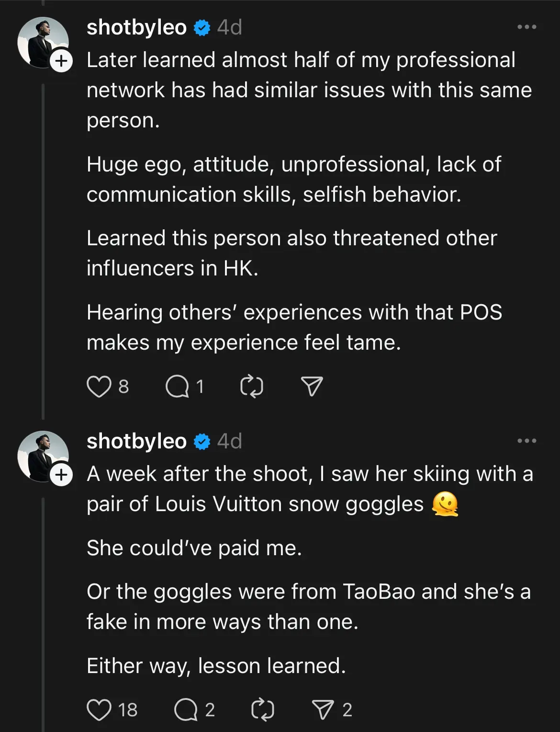Follow shotbyleo via first avatar plus badge

(x=61, y=61)
